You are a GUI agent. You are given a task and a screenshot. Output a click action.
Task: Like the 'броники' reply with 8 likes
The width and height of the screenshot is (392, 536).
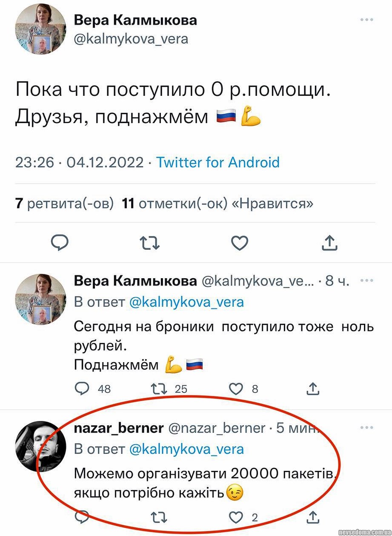click(236, 388)
